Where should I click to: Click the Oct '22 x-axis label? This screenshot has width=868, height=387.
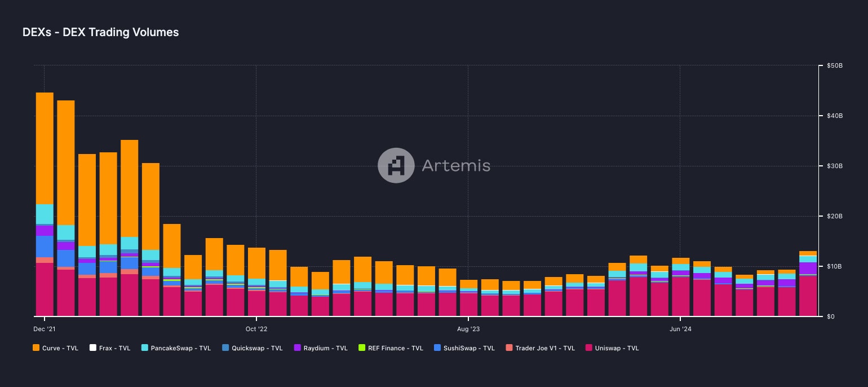point(256,328)
